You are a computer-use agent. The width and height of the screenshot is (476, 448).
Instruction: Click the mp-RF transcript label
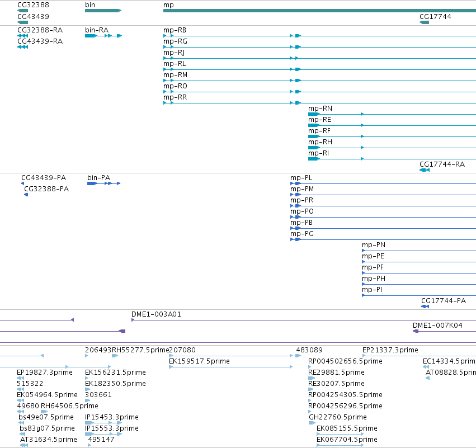click(x=319, y=130)
